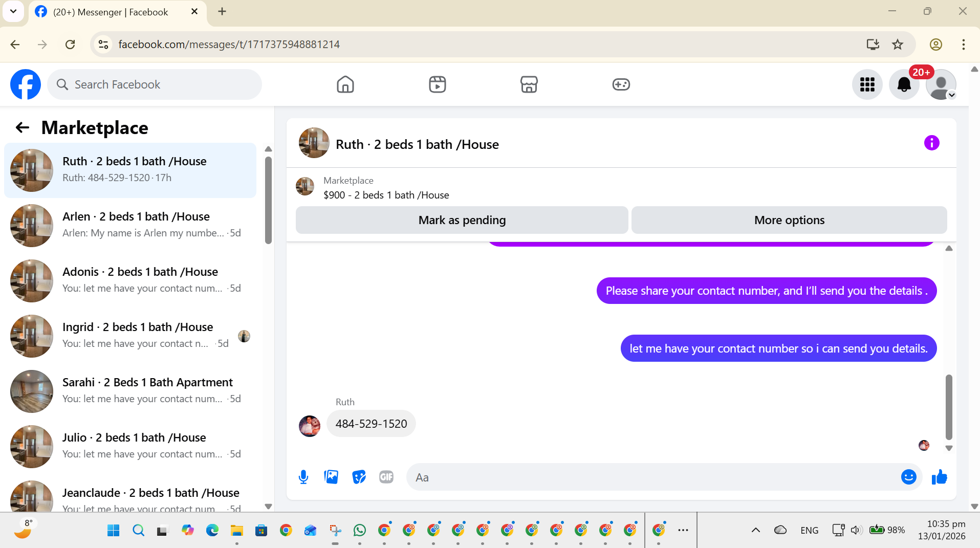Open Ingrid conversation
The image size is (980, 548).
130,336
